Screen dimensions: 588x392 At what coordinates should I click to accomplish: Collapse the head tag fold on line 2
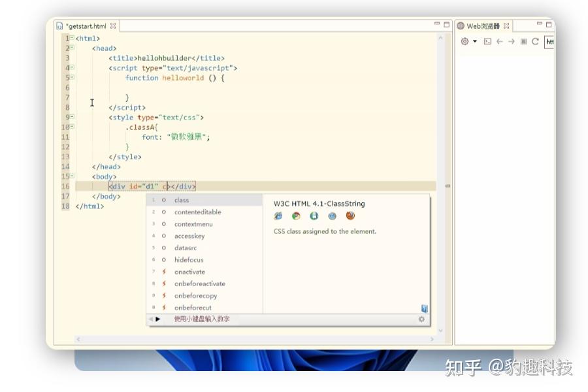(72, 48)
